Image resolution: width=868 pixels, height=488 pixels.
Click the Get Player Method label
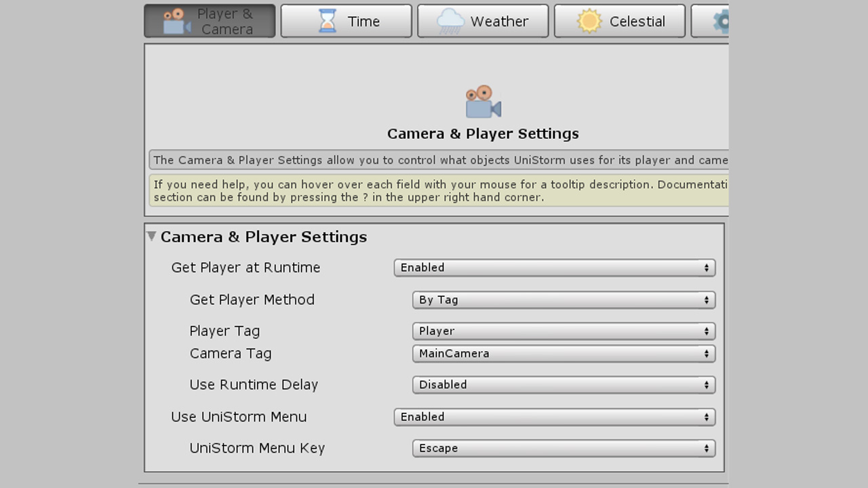(252, 300)
